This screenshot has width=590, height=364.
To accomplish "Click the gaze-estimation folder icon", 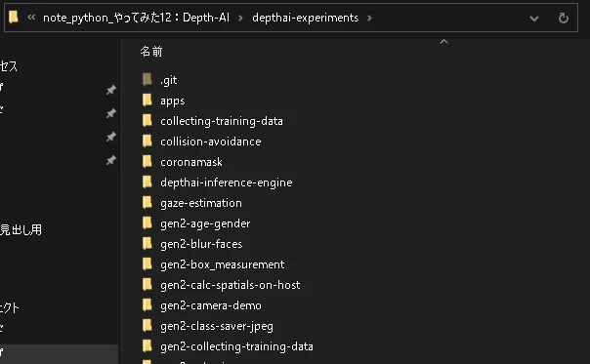I will [147, 202].
